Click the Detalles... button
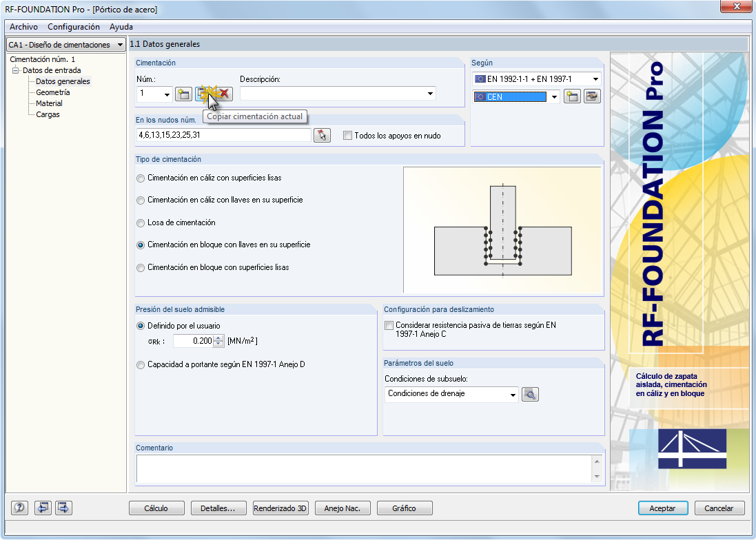The image size is (756, 540). click(x=218, y=508)
